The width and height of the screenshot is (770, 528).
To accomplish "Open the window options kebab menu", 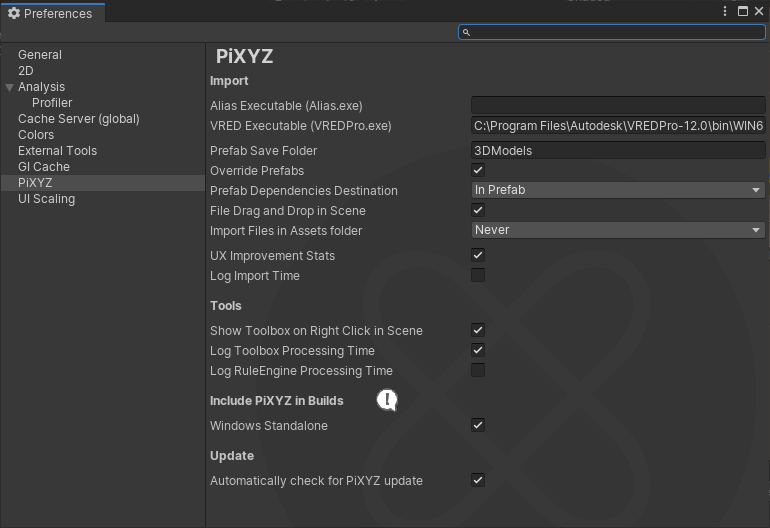I will click(x=725, y=11).
